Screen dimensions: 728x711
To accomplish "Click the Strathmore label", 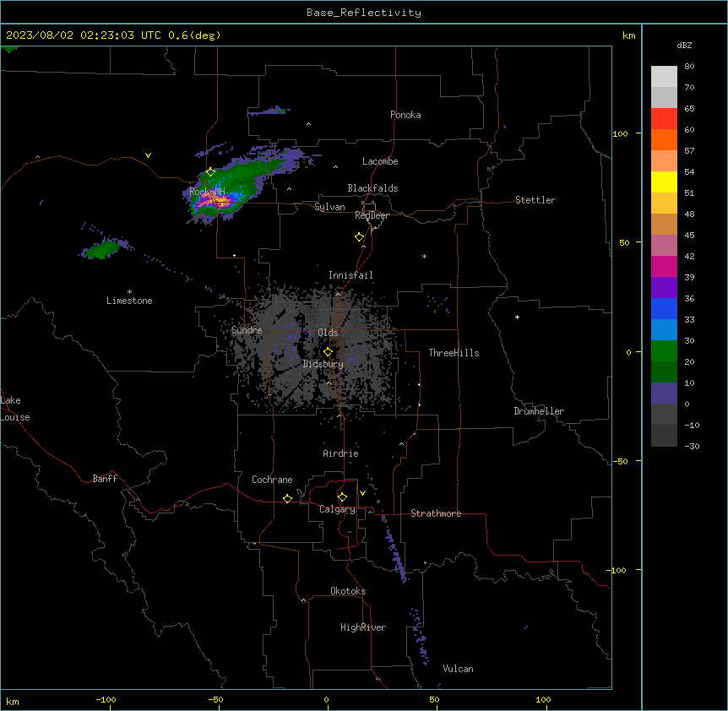I will [x=436, y=513].
